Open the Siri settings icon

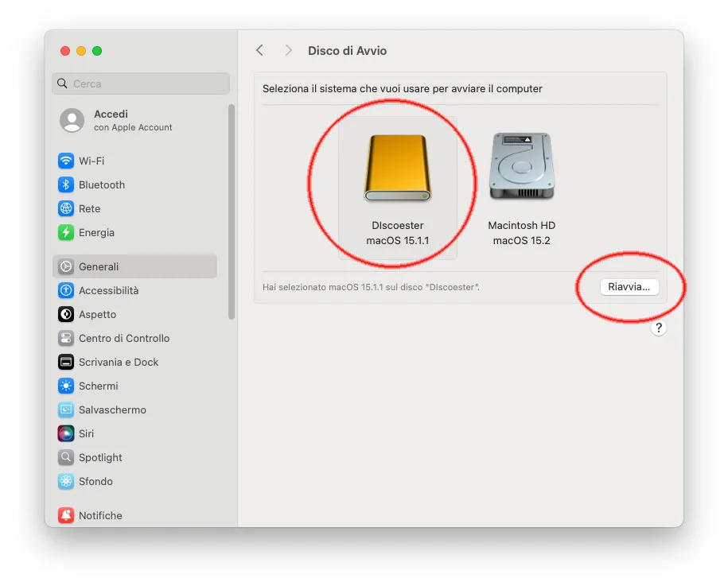[65, 433]
